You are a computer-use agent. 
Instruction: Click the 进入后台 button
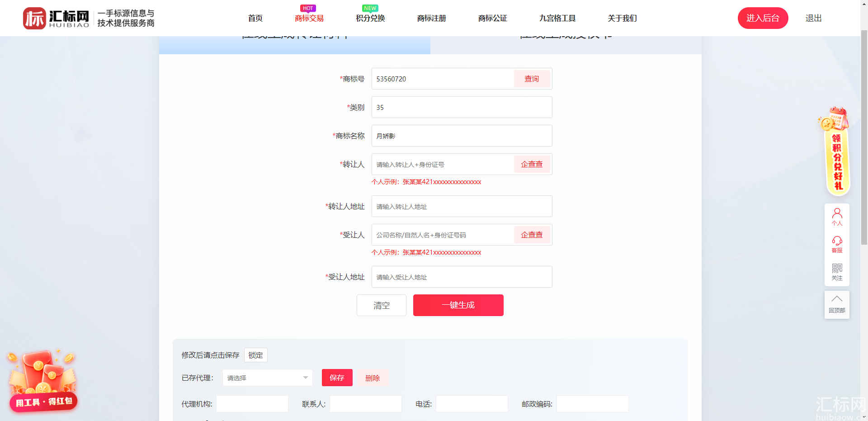(x=763, y=18)
